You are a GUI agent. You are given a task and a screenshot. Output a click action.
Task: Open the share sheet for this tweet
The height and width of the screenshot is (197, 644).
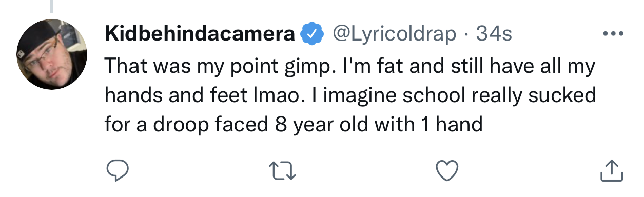tap(611, 170)
